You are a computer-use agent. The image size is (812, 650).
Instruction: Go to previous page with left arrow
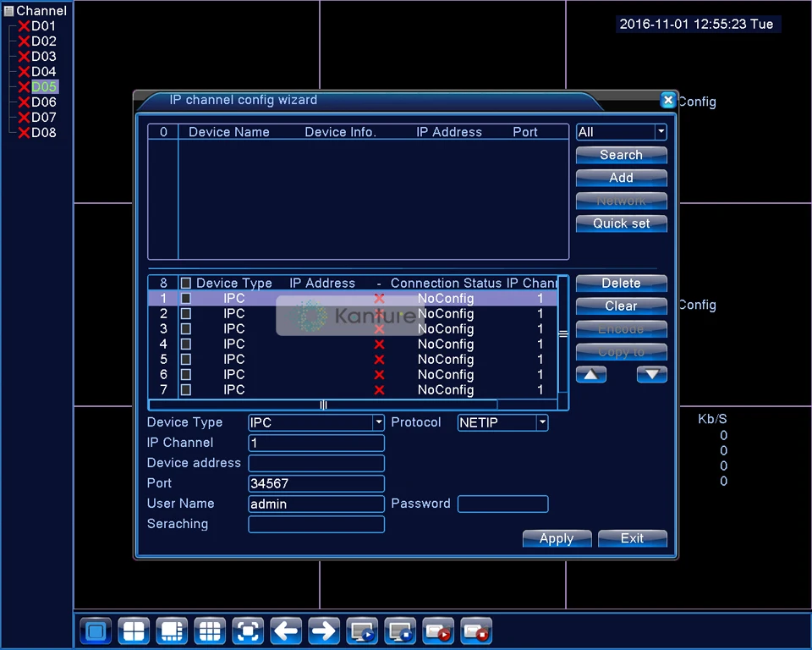(x=286, y=631)
